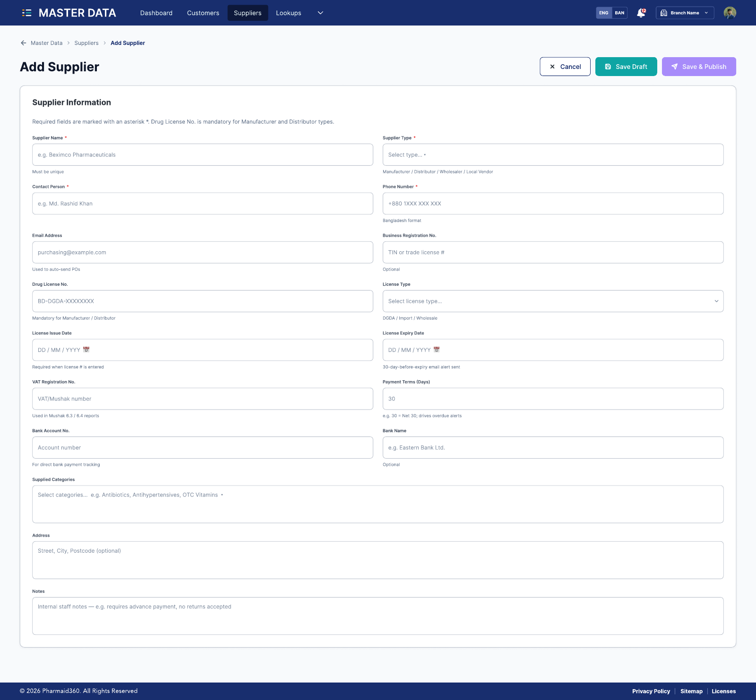Open License Issue Date calendar icon

click(86, 350)
